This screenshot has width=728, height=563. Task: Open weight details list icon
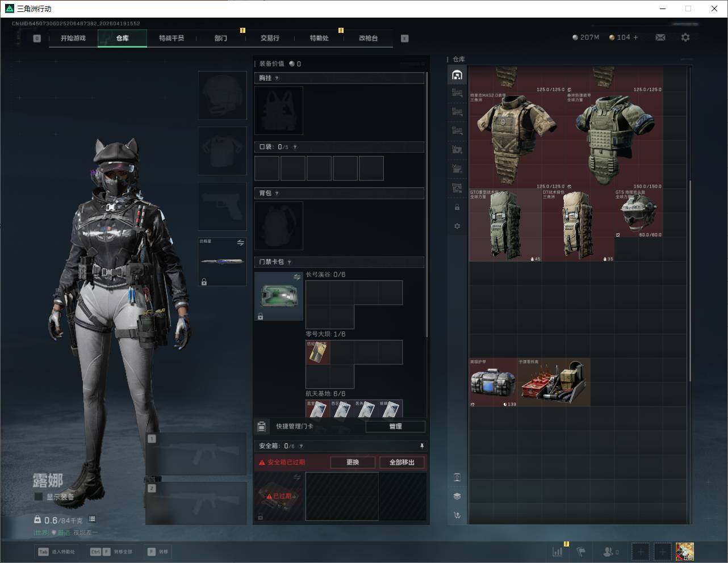tap(92, 519)
